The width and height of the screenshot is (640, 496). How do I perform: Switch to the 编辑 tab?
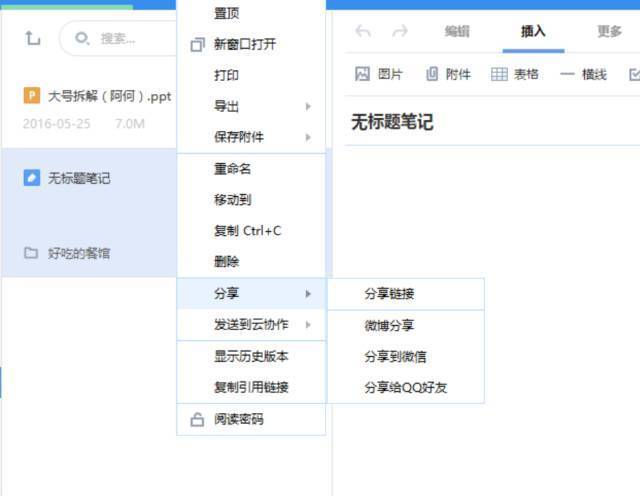457,31
